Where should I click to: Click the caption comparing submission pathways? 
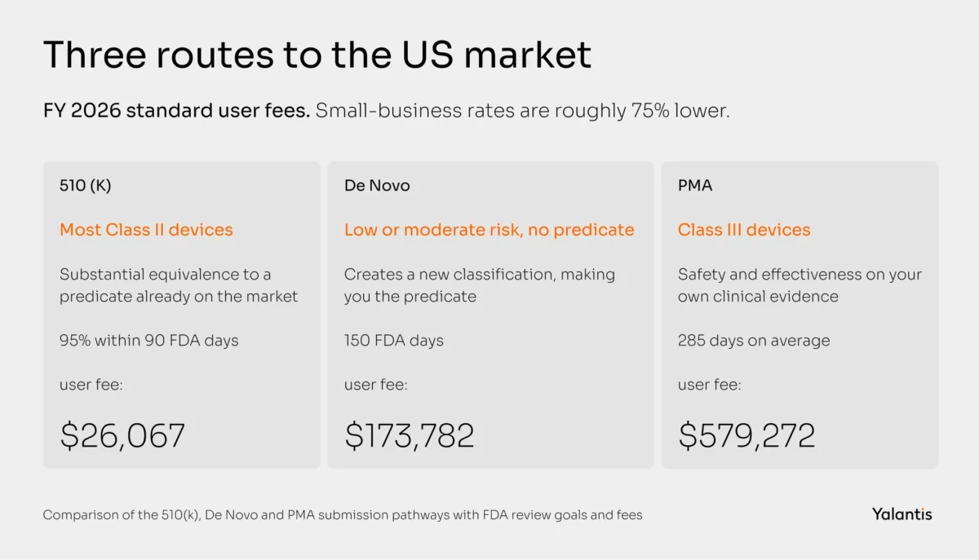343,515
